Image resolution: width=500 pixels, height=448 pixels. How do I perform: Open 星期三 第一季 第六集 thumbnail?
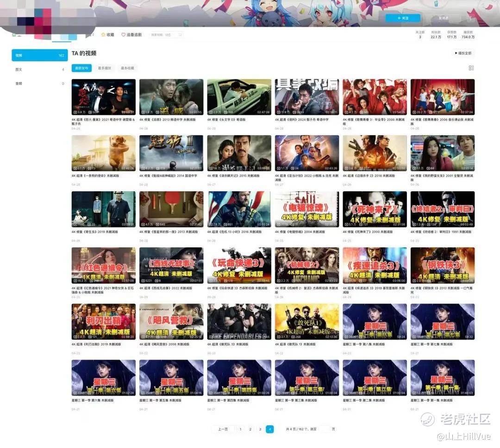[x=104, y=378]
